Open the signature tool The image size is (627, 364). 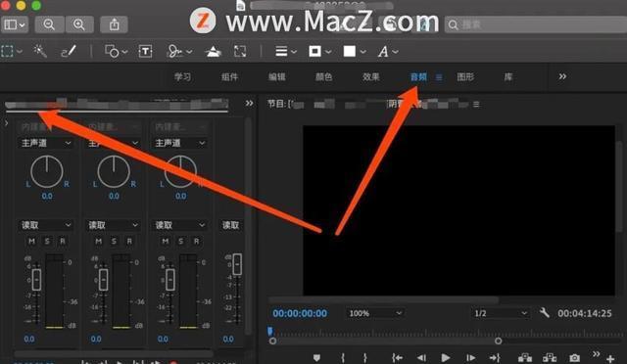179,51
